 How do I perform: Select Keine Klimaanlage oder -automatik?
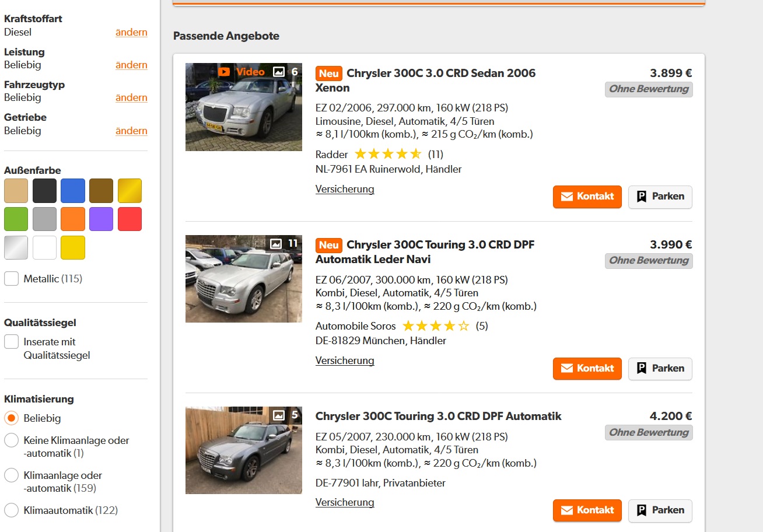12,440
